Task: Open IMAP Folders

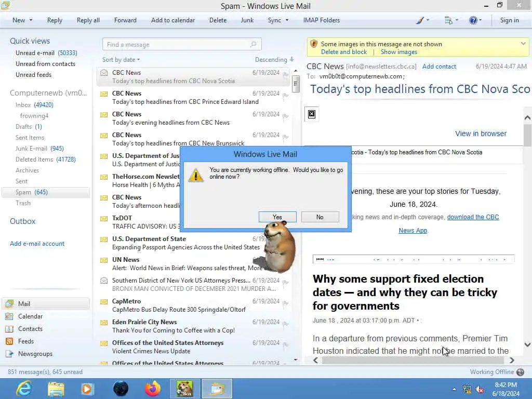Action: (321, 20)
